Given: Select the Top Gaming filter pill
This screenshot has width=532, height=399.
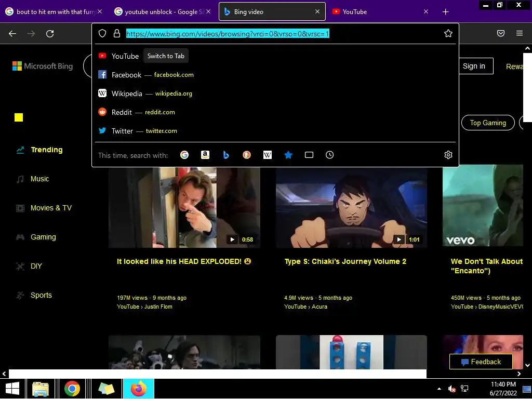Looking at the screenshot, I should point(488,123).
